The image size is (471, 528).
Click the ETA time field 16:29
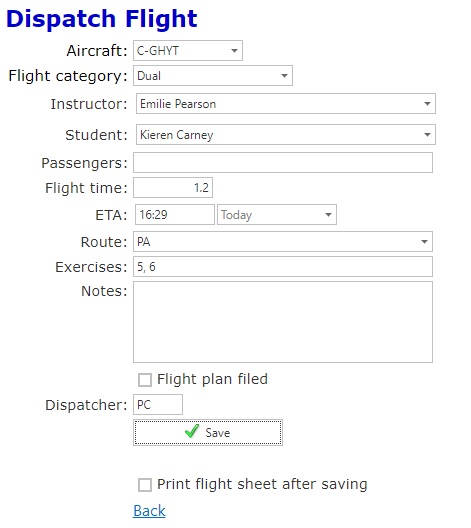(x=175, y=214)
